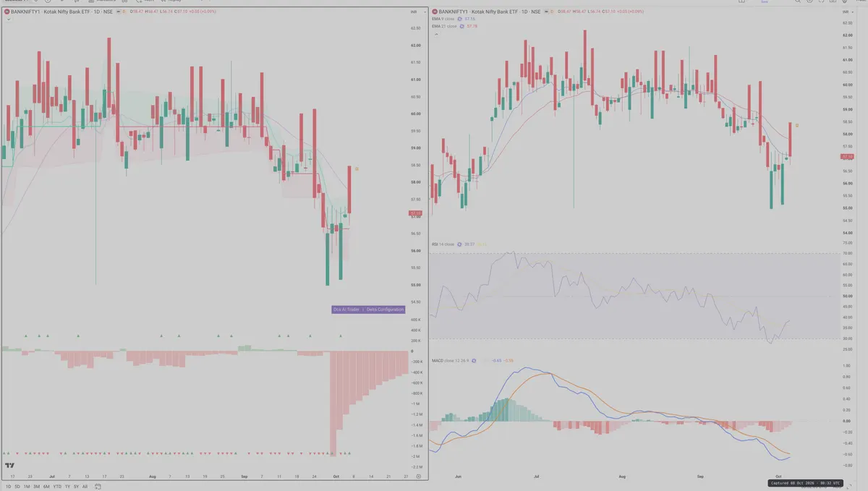Select the 1Y time range
868x491 pixels.
click(67, 487)
